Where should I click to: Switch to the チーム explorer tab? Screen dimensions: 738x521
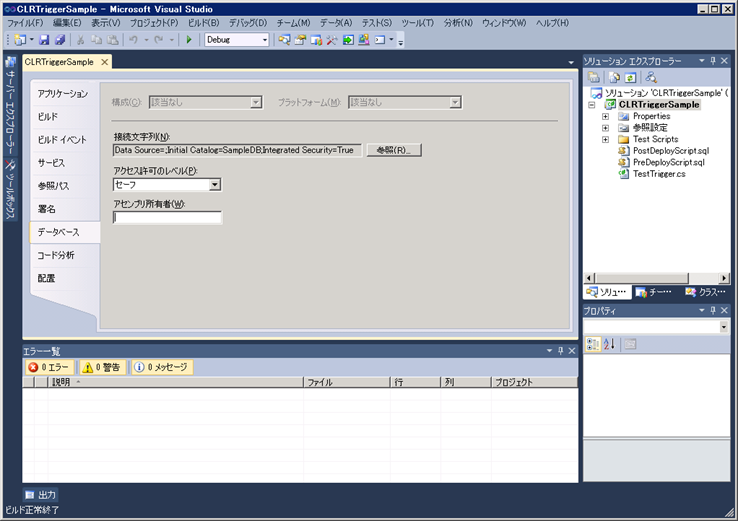pos(655,292)
